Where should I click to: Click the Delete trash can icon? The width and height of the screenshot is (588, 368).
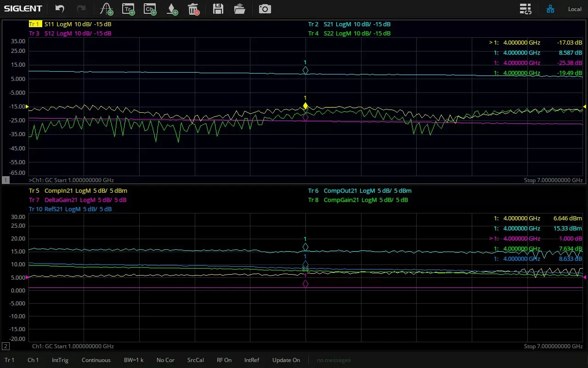[193, 9]
